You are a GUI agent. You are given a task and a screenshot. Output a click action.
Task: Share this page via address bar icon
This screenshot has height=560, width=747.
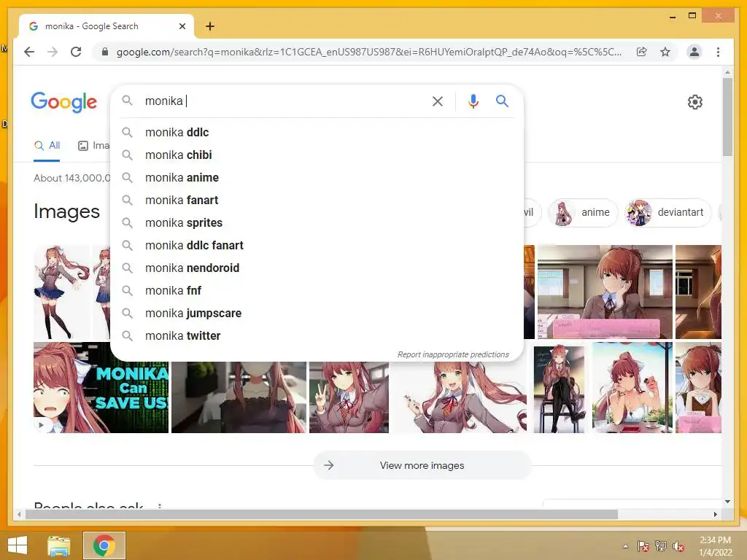(642, 52)
